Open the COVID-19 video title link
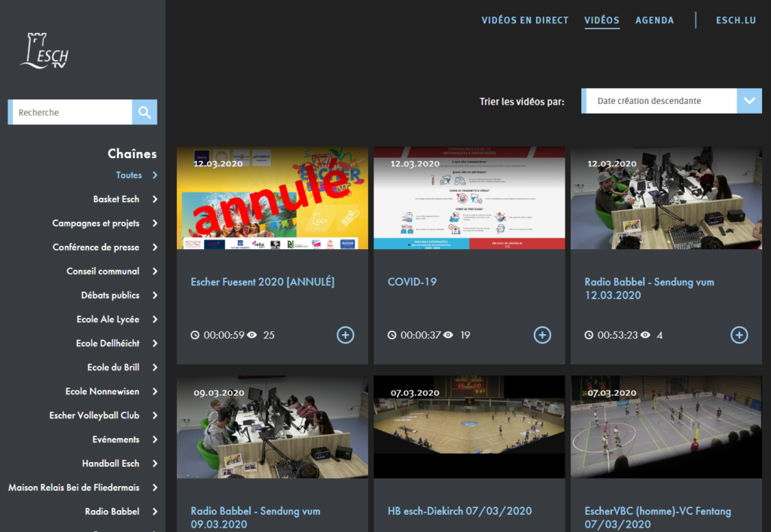This screenshot has height=532, width=771. point(412,282)
